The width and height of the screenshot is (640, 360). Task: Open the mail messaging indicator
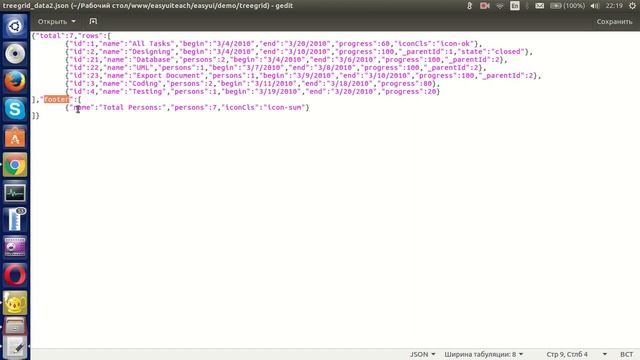[540, 6]
